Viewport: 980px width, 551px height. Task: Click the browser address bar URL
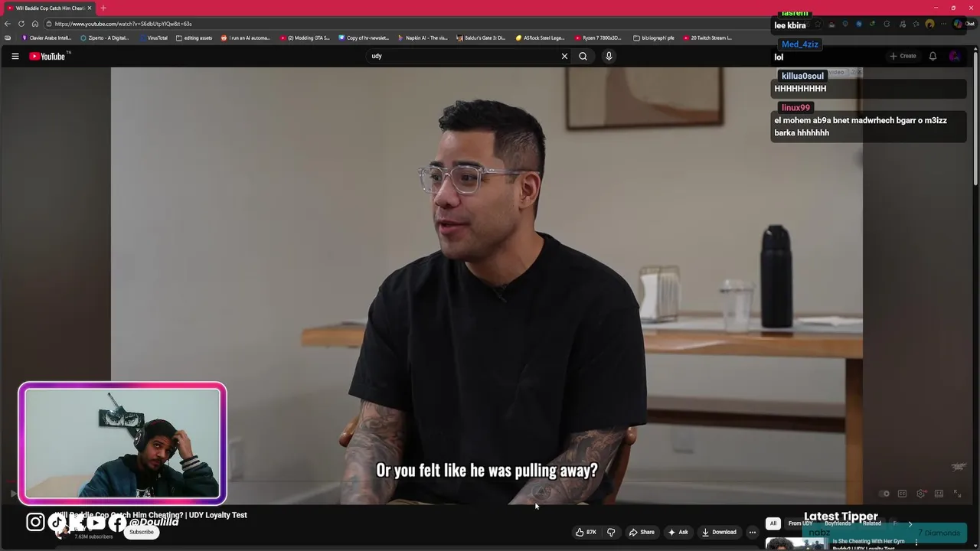point(122,24)
